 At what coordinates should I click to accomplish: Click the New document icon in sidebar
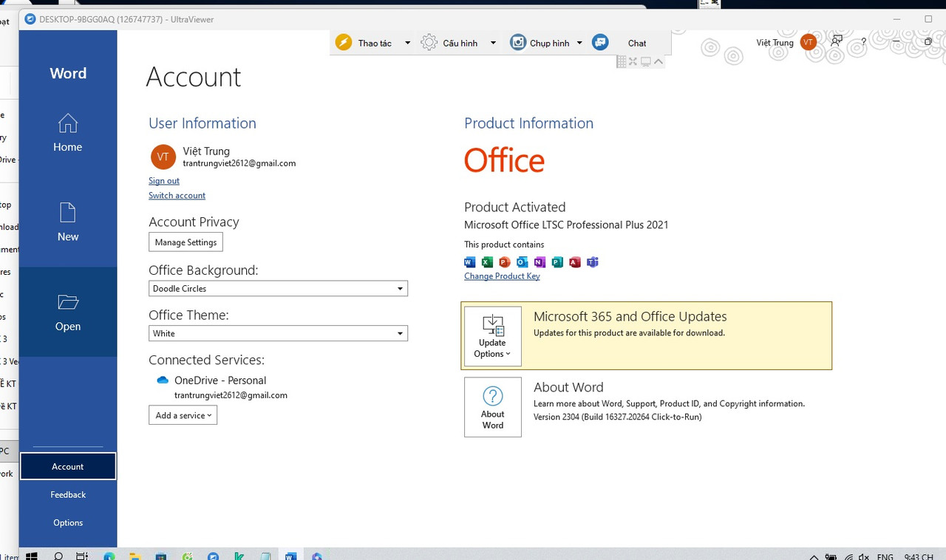click(68, 213)
